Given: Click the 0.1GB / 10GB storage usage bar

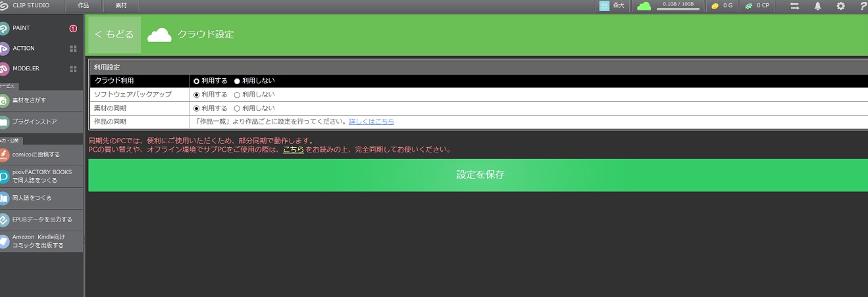Looking at the screenshot, I should pos(678,6).
